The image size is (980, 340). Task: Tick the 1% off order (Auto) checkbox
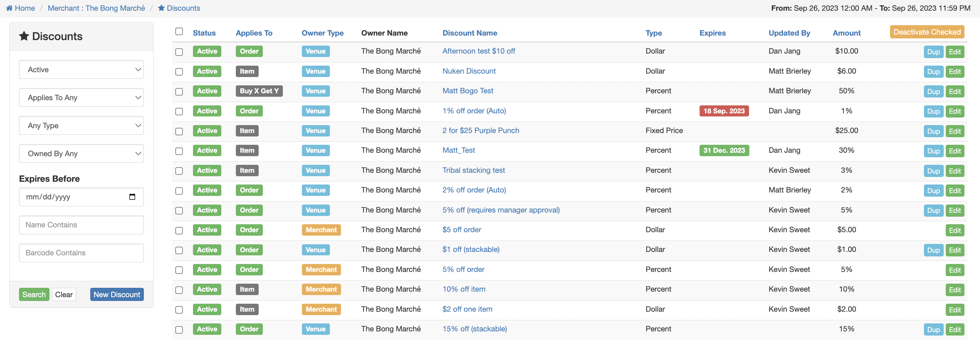(179, 111)
